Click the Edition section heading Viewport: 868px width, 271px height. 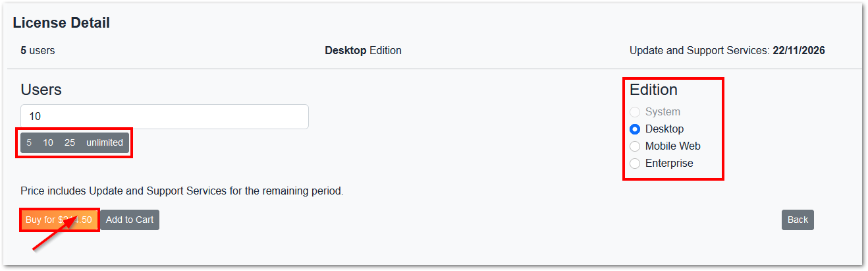coord(653,90)
